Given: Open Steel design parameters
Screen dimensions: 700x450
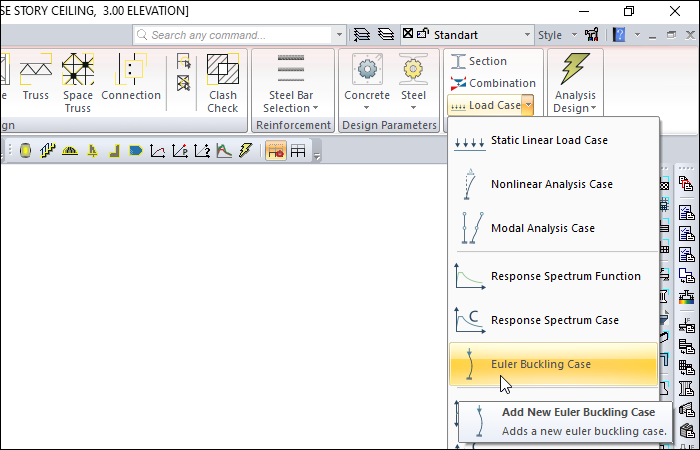Looking at the screenshot, I should click(413, 83).
